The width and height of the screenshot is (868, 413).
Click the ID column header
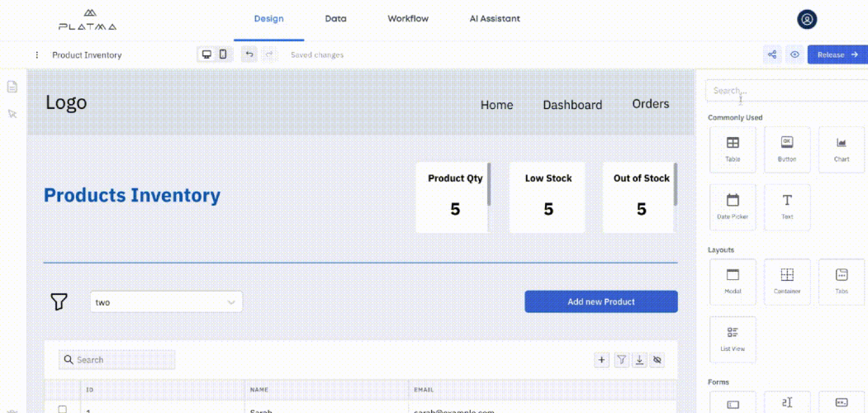tap(90, 390)
